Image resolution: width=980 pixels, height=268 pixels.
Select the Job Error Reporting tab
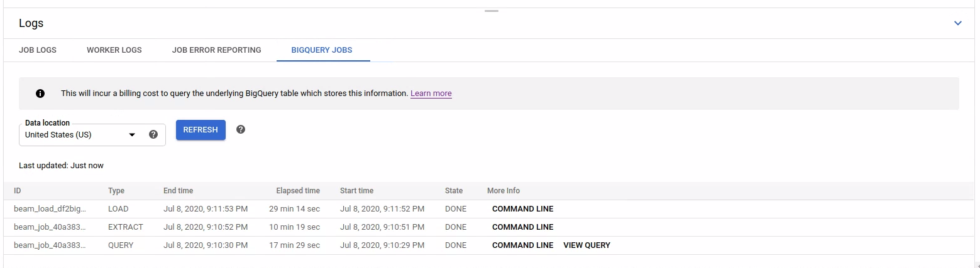coord(216,50)
